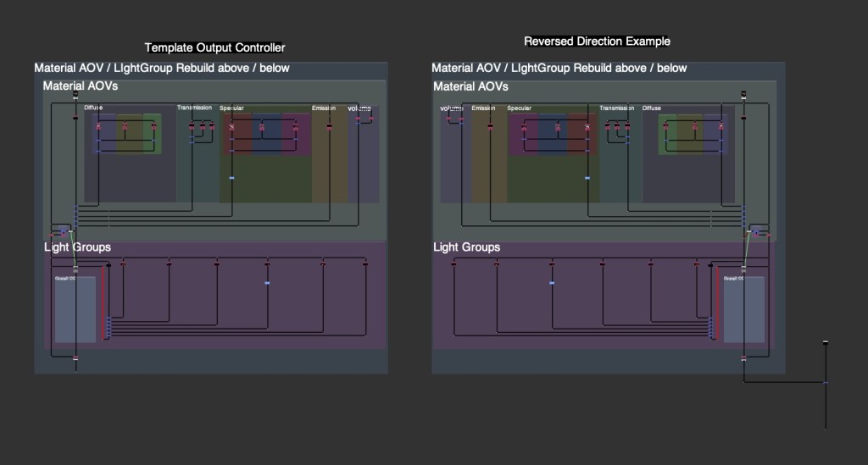
Task: Click the blue dot in Reversed example Specular backdrop
Action: coord(587,178)
